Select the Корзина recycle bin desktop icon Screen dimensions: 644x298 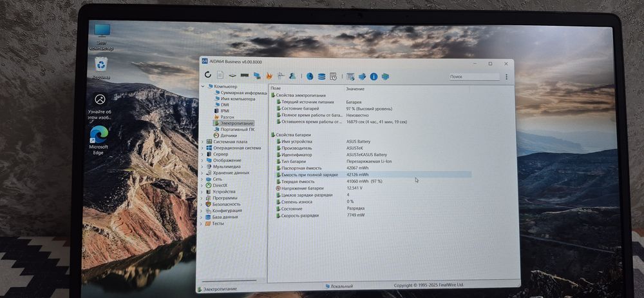[x=101, y=68]
